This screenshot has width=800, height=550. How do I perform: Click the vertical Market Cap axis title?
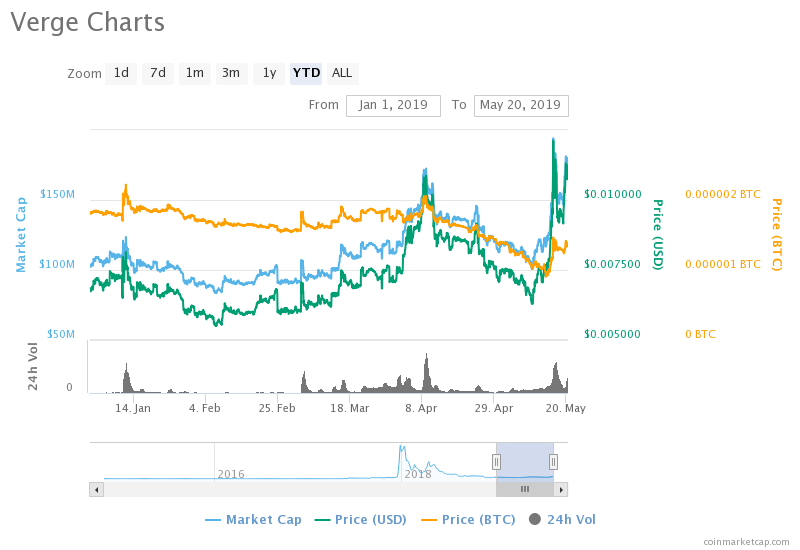click(20, 235)
